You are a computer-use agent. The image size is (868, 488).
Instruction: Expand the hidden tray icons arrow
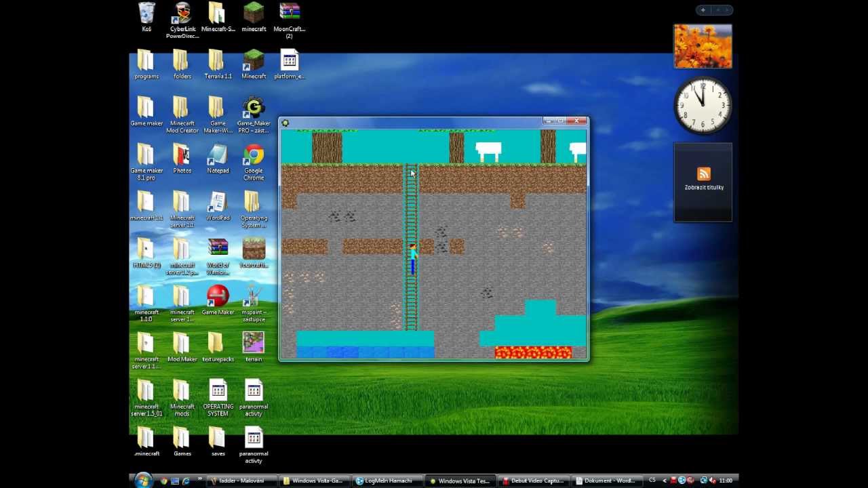point(665,481)
